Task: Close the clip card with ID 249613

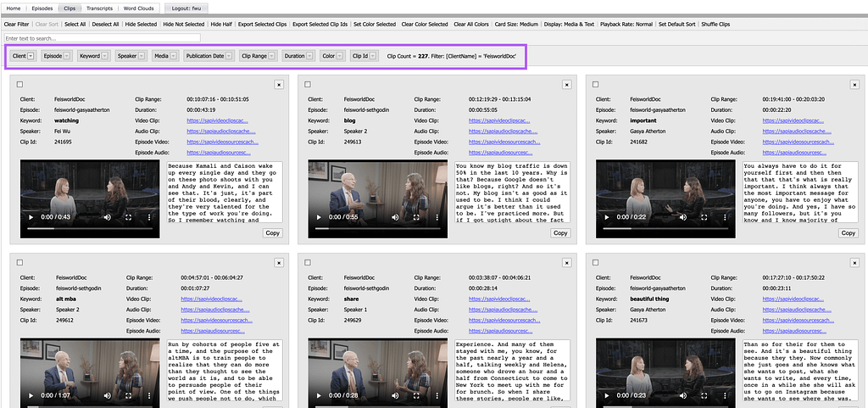Action: (x=567, y=85)
